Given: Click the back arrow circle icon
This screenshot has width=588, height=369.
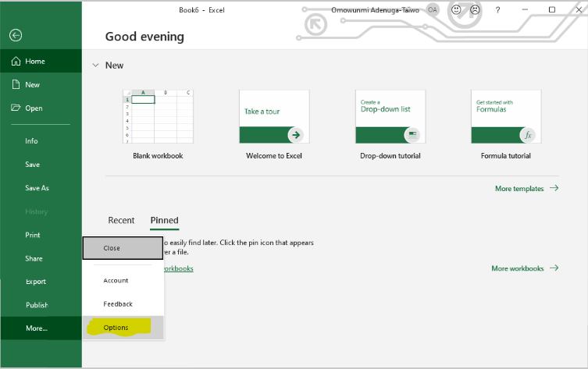Looking at the screenshot, I should 16,35.
